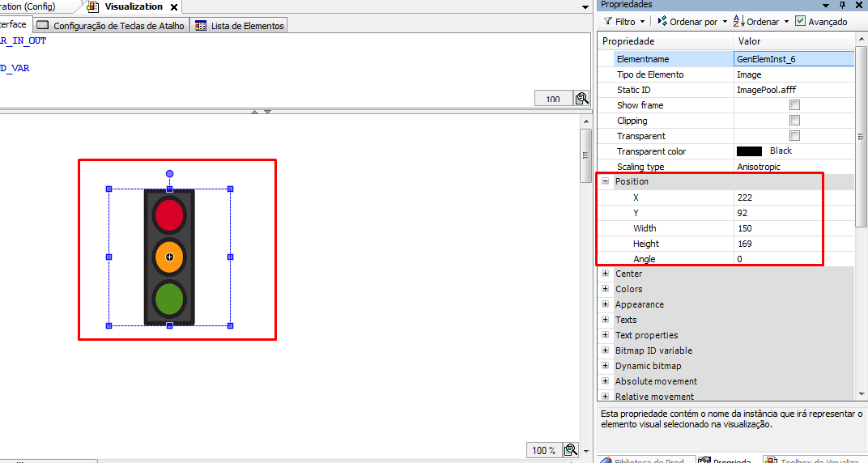Select the traffic light's green lamp
The image size is (868, 463).
169,299
